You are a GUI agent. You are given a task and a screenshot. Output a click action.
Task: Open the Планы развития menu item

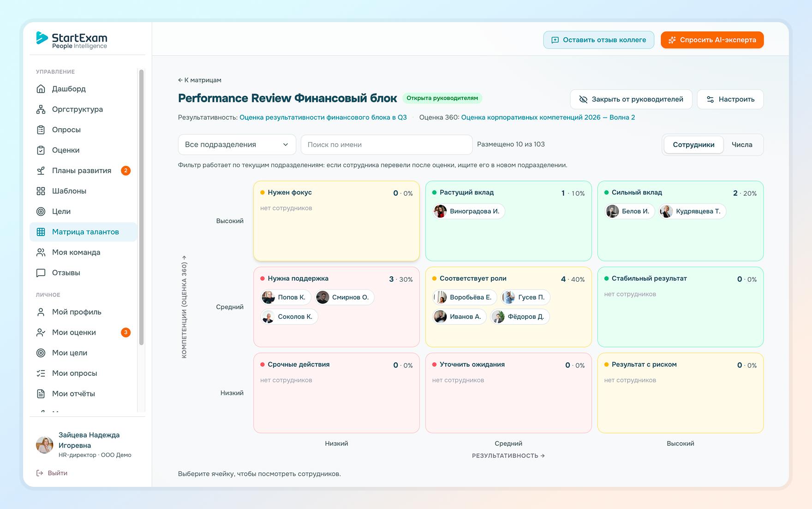(83, 171)
